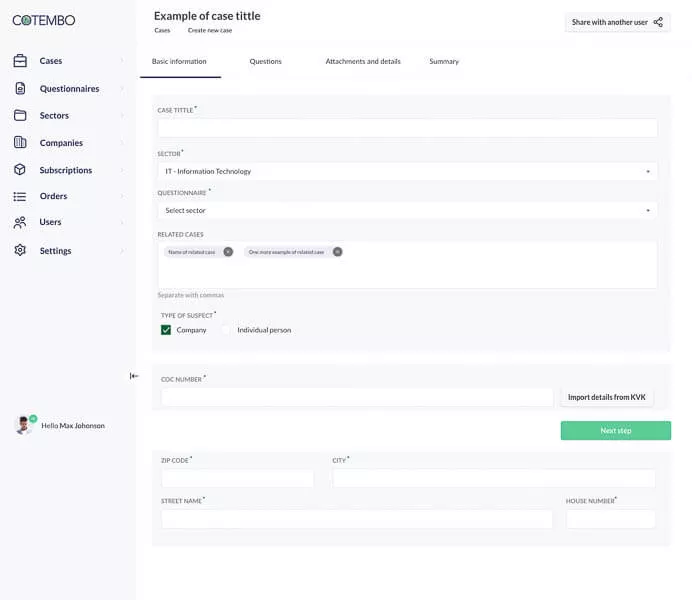Viewport: 692px width, 600px height.
Task: Uncheck the Company checkbox
Action: [x=166, y=330]
